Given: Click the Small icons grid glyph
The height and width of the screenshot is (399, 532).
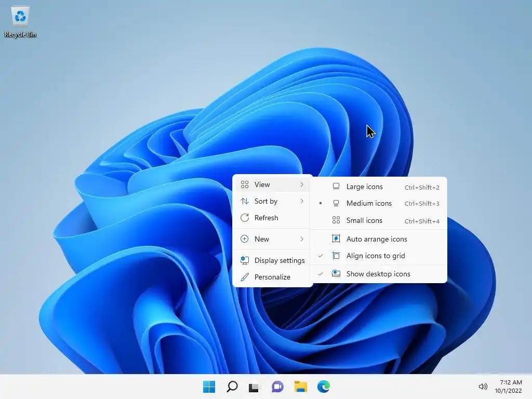Looking at the screenshot, I should point(336,220).
